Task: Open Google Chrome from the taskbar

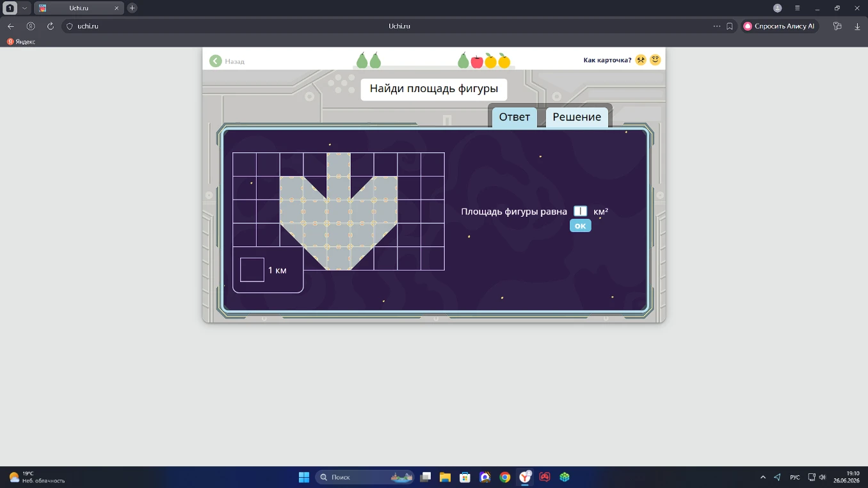Action: (505, 477)
